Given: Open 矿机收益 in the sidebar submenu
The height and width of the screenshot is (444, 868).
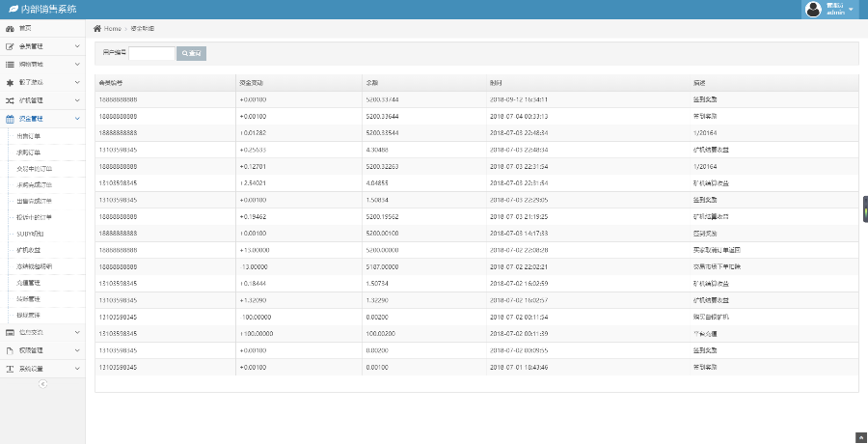Looking at the screenshot, I should [x=29, y=249].
